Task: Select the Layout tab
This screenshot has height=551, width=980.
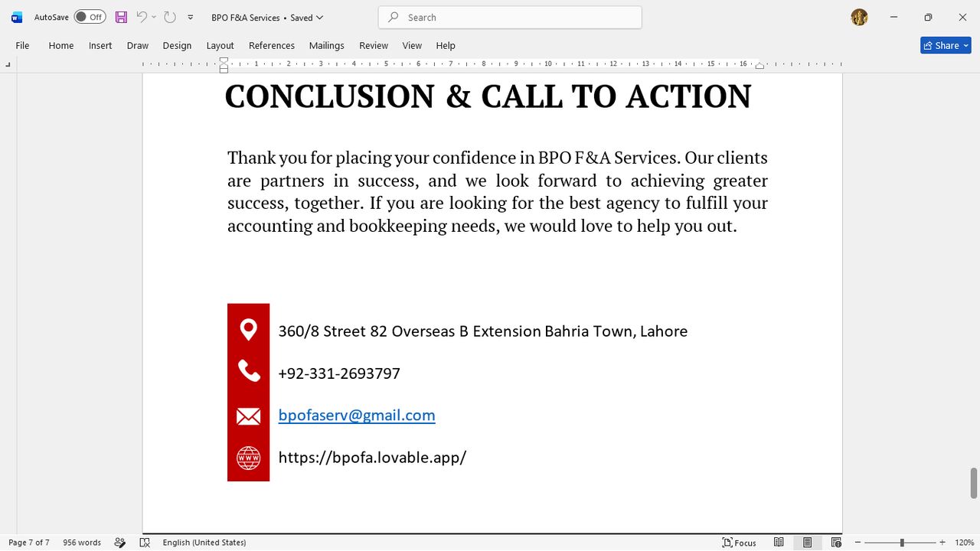Action: pos(220,46)
